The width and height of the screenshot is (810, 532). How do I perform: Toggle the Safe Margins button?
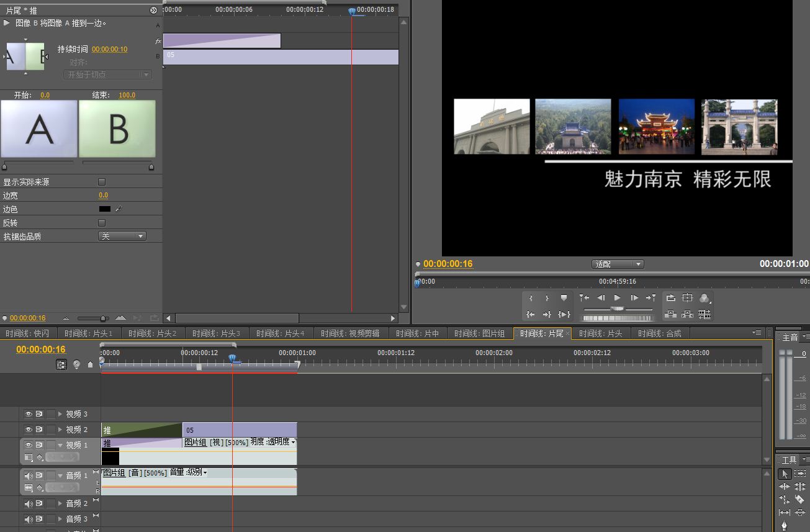687,298
